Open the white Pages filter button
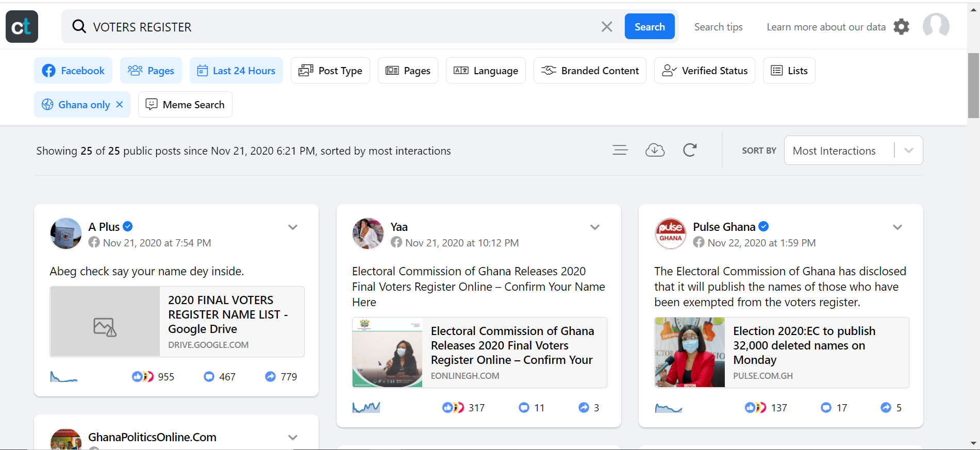Screen dimensions: 980x450 pyautogui.click(x=408, y=71)
